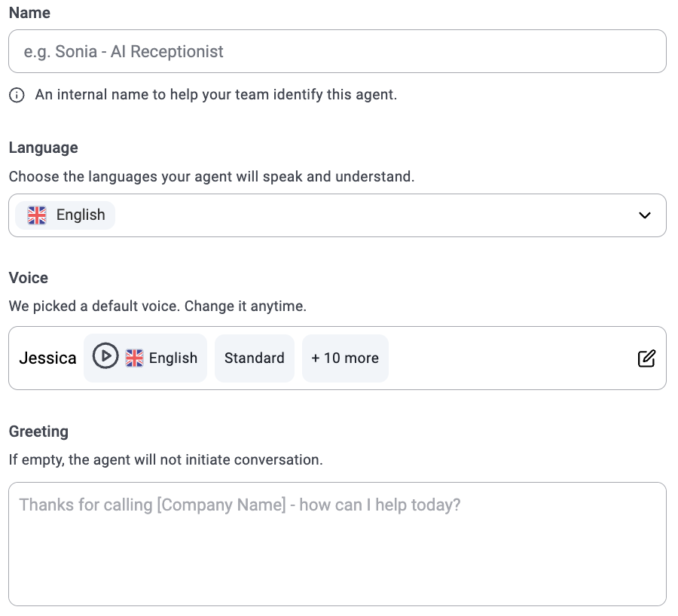This screenshot has height=616, width=678.
Task: Click the UK flag in Jessica's voice tag
Action: point(134,358)
